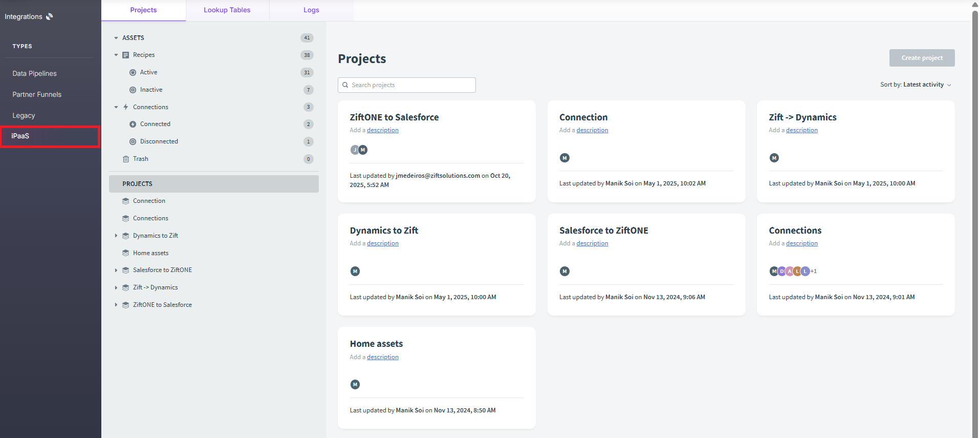Image resolution: width=980 pixels, height=438 pixels.
Task: Switch to the Lookup Tables tab
Action: point(227,10)
